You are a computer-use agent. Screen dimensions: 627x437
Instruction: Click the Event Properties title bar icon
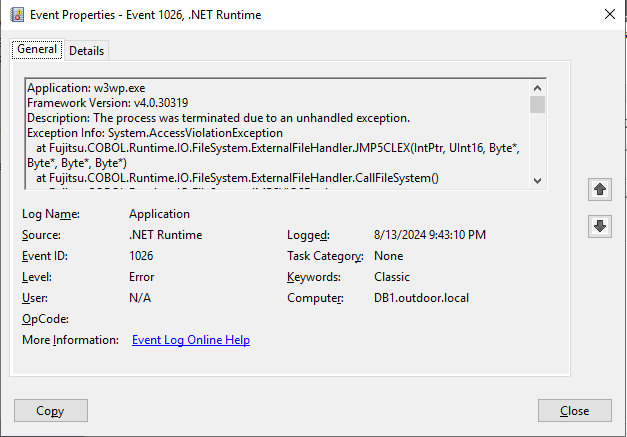coord(17,15)
